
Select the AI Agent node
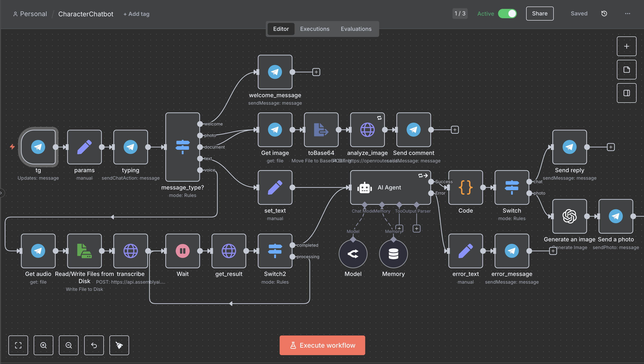tap(390, 187)
